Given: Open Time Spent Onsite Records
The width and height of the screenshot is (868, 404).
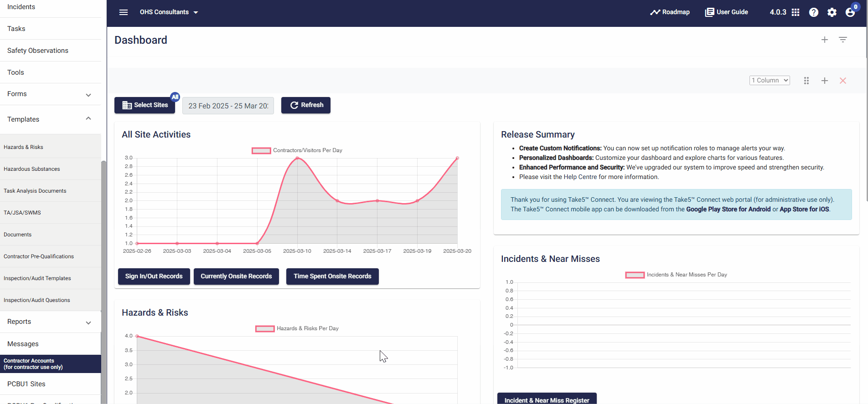Looking at the screenshot, I should (x=332, y=276).
